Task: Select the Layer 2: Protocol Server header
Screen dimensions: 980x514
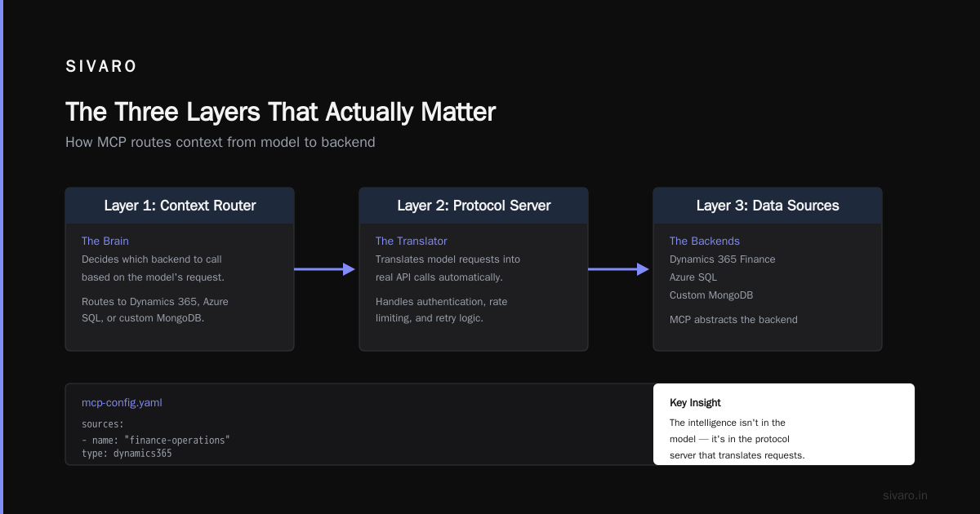Action: (474, 206)
